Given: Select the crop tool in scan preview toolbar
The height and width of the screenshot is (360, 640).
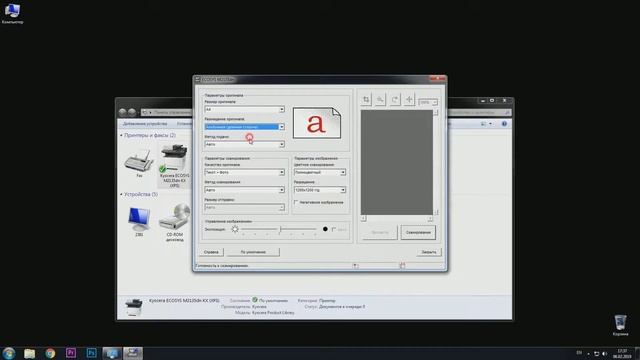Looking at the screenshot, I should pos(366,100).
